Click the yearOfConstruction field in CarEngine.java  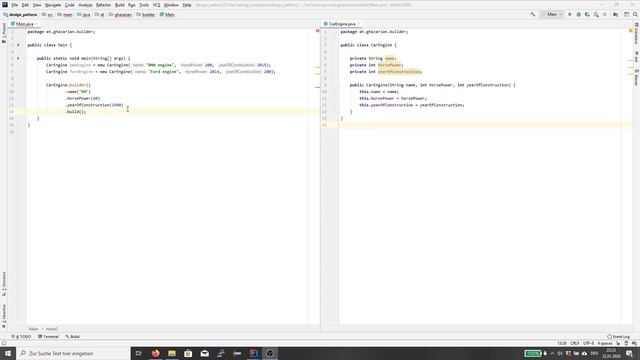click(400, 71)
